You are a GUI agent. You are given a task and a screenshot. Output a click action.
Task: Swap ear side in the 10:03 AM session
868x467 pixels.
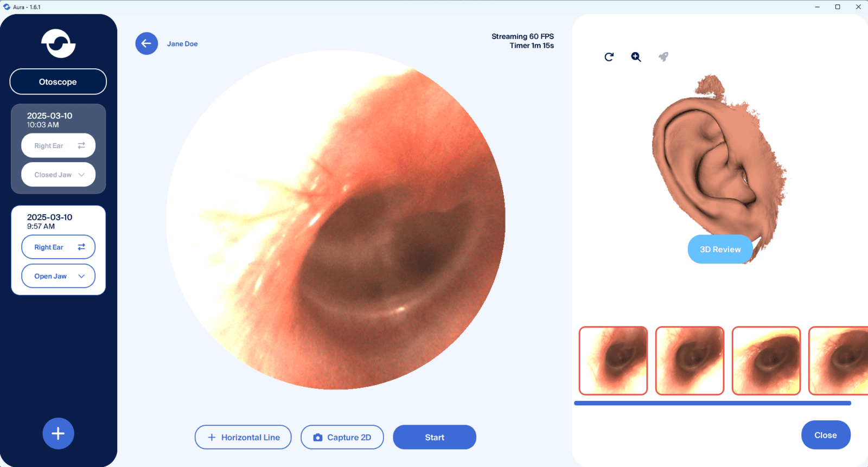click(x=81, y=145)
